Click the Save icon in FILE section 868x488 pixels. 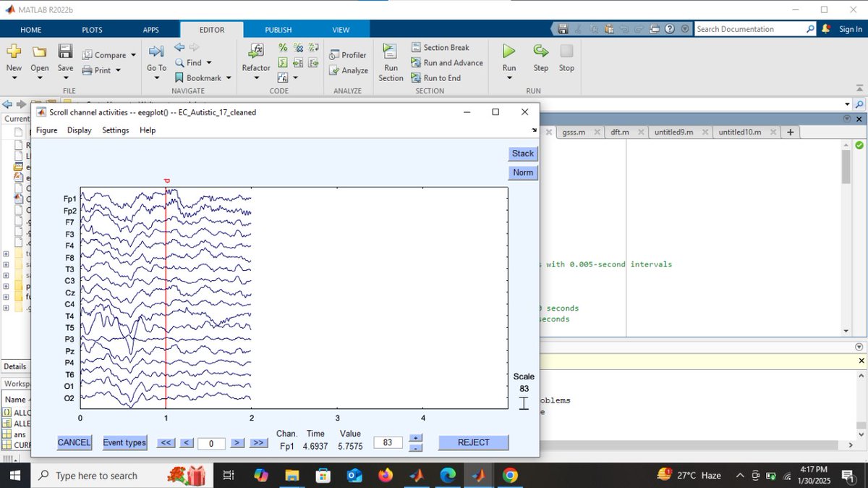pos(65,51)
